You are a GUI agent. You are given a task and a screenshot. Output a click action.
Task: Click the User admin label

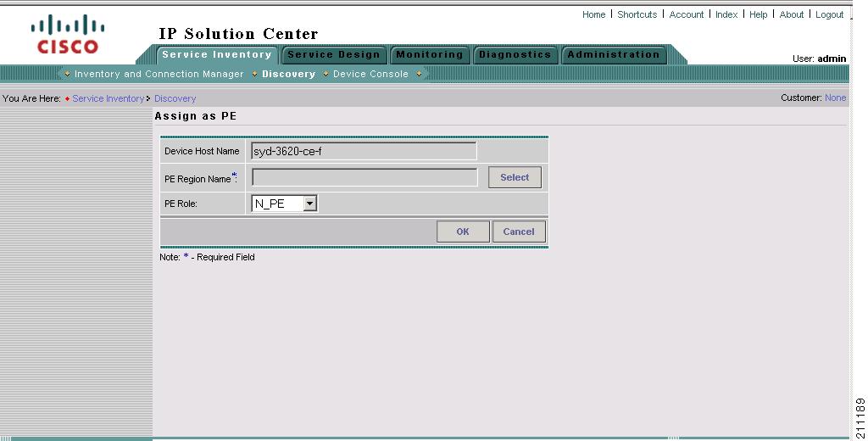[x=820, y=59]
